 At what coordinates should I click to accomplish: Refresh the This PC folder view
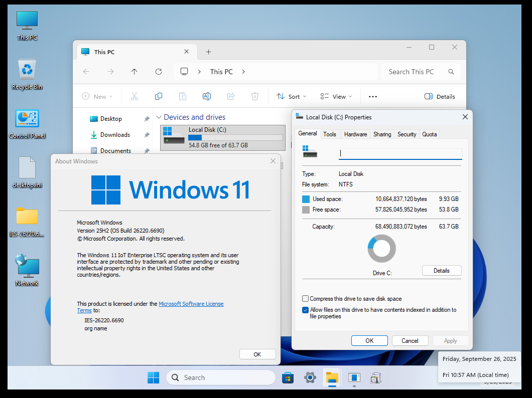(159, 72)
